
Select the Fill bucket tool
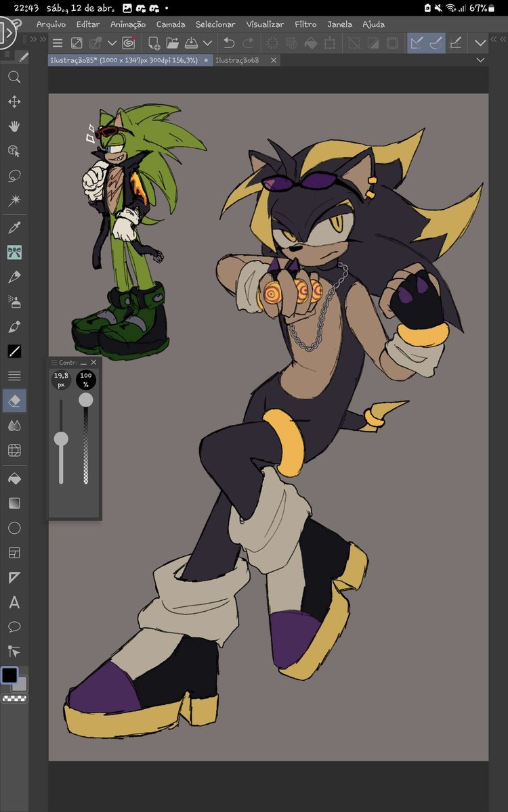14,478
